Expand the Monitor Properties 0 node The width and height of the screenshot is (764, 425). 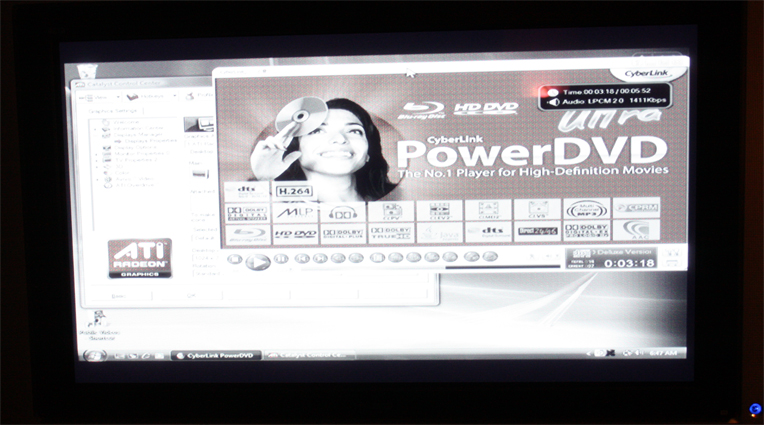[96, 154]
